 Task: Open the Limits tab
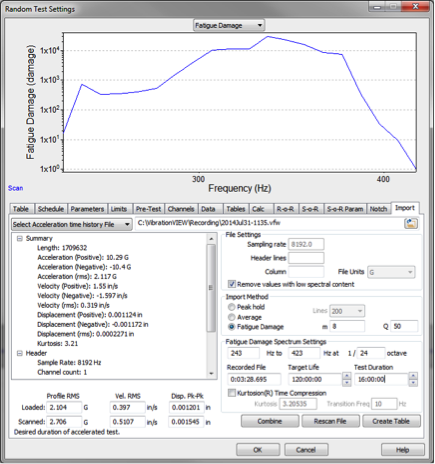pyautogui.click(x=119, y=209)
